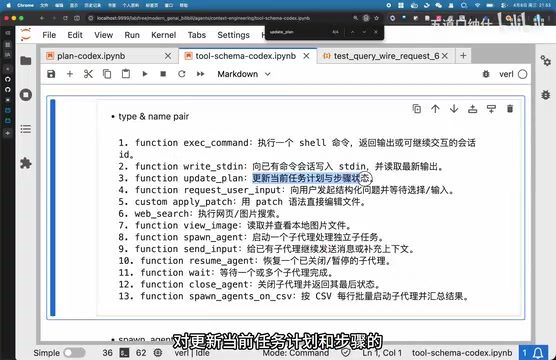Insert a new cell below with plus icon
The height and width of the screenshot is (360, 556).
[70, 74]
